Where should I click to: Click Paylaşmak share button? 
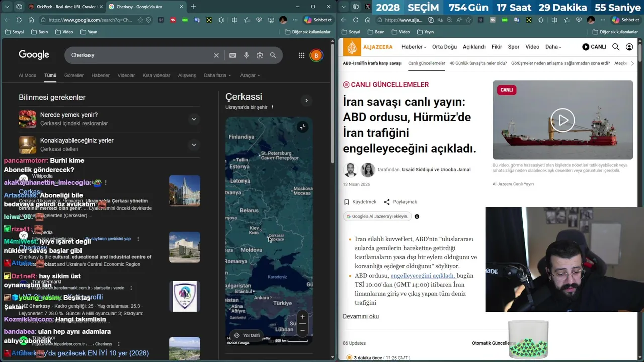400,202
